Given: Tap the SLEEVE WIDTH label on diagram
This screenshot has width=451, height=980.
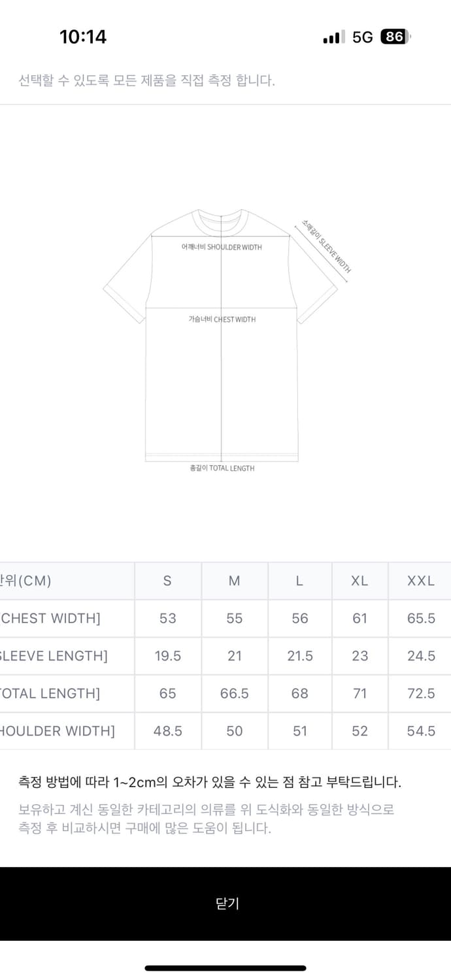Looking at the screenshot, I should (326, 246).
